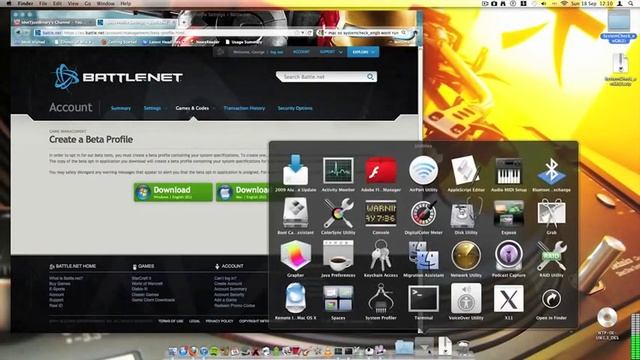The width and height of the screenshot is (640, 360).
Task: Click the Mac Download button
Action: tap(242, 192)
